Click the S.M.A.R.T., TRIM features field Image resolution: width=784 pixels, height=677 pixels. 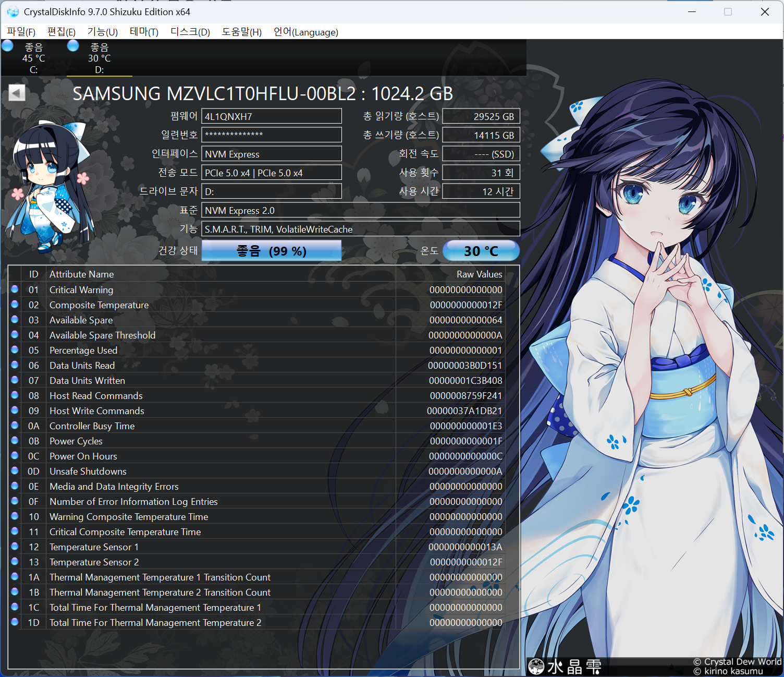click(361, 229)
